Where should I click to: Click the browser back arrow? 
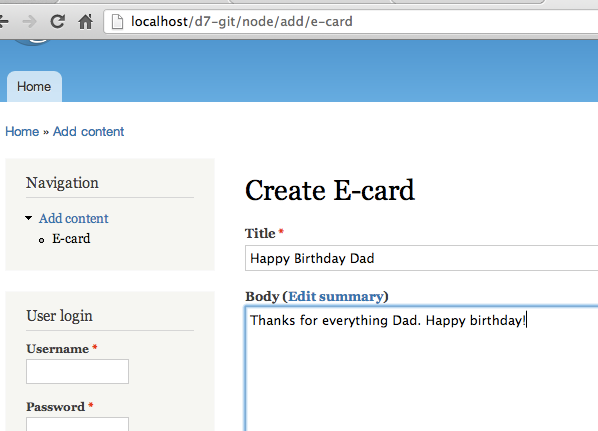pos(3,21)
